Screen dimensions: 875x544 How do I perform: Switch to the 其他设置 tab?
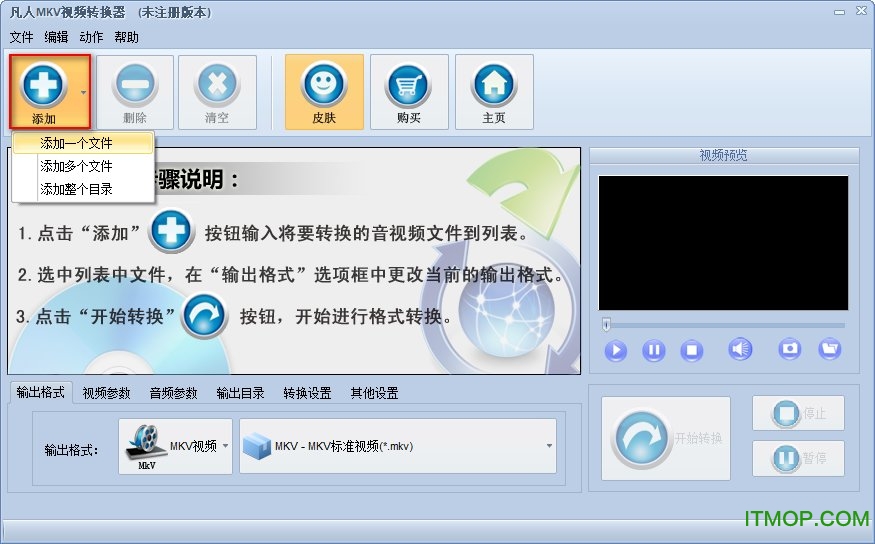[374, 393]
